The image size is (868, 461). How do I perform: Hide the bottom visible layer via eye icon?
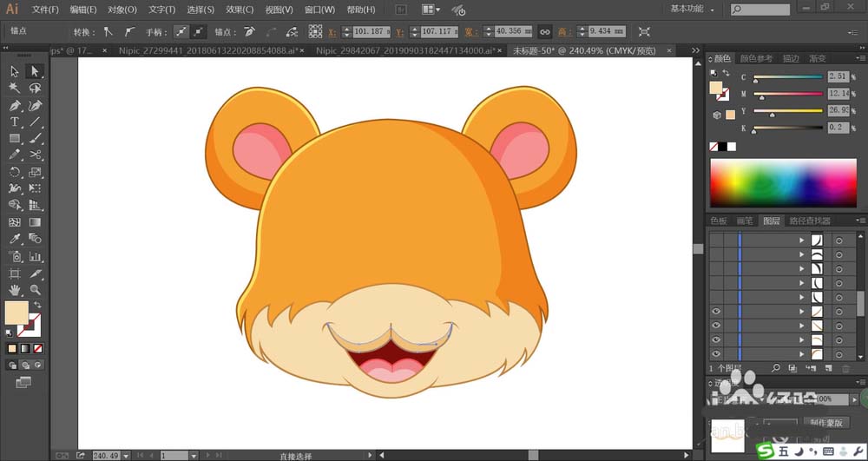tap(716, 354)
